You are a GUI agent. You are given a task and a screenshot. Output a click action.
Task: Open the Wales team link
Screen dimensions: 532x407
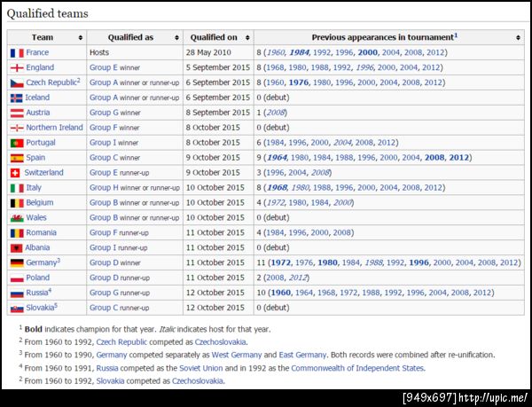tap(36, 218)
